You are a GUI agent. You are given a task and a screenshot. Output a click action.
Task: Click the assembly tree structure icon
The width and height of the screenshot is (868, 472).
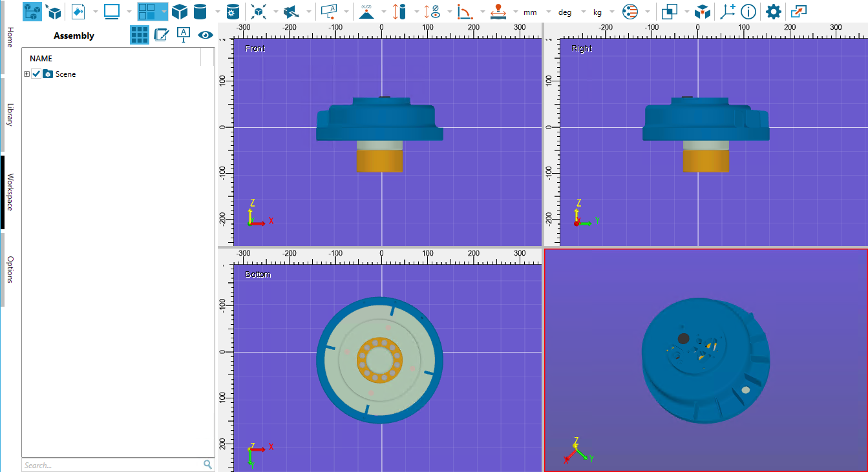[x=32, y=12]
